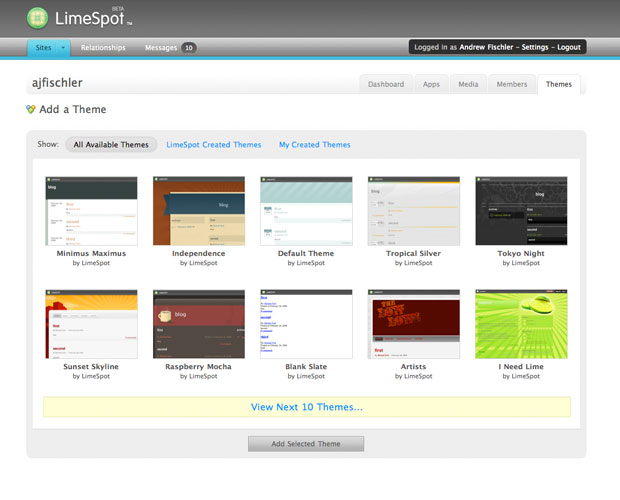Viewport: 620px width, 500px height.
Task: Click View Next 10 Themes
Action: click(307, 407)
